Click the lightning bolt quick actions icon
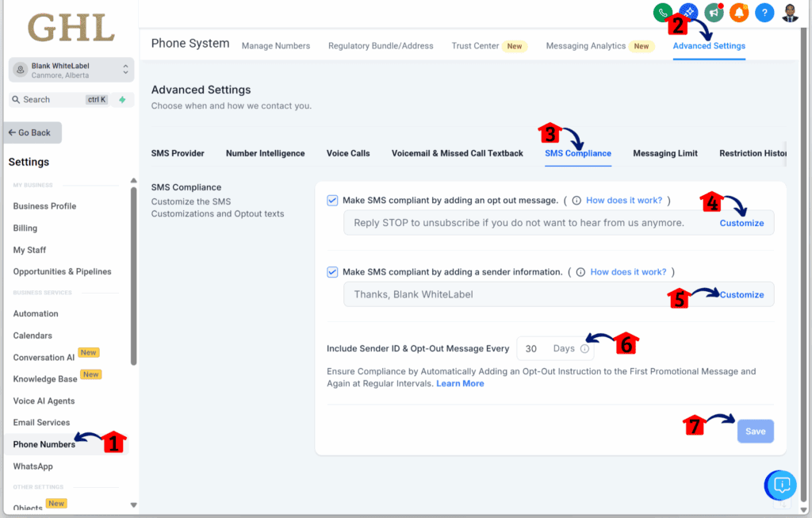 [x=122, y=99]
